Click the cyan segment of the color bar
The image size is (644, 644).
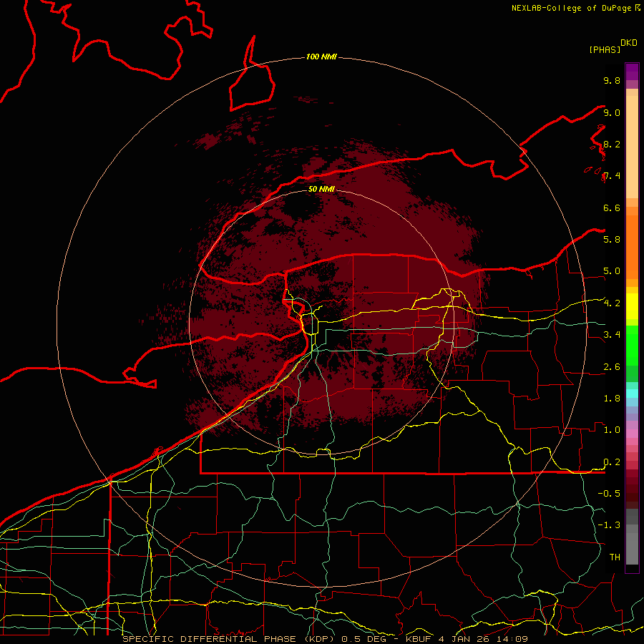pyautogui.click(x=632, y=394)
